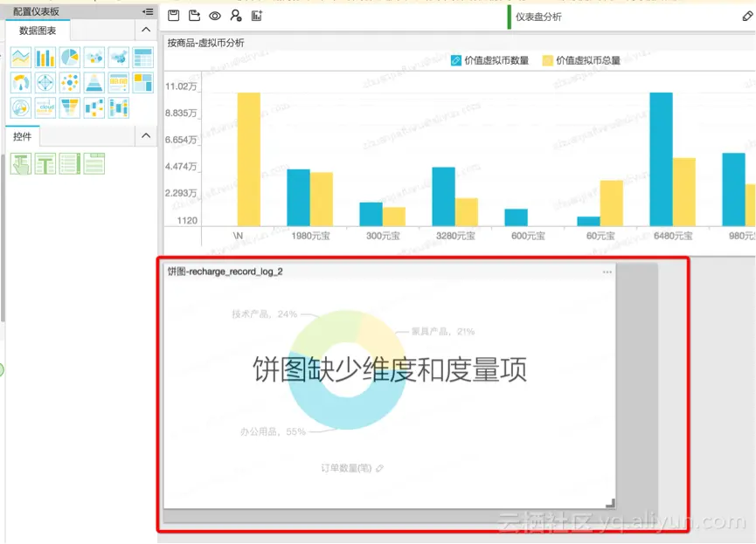Click the 饼图缺少维度和度量项 message
756x544 pixels.
click(x=390, y=369)
